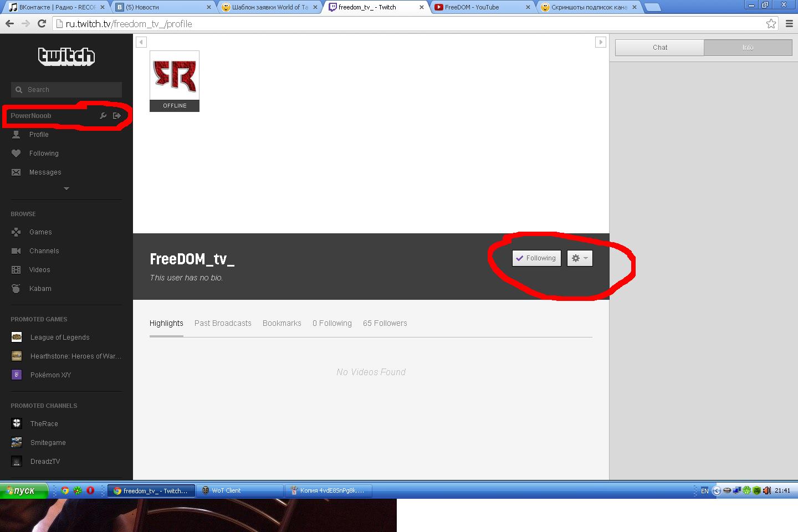The image size is (798, 532).
Task: Open Profile link in sidebar
Action: 39,135
